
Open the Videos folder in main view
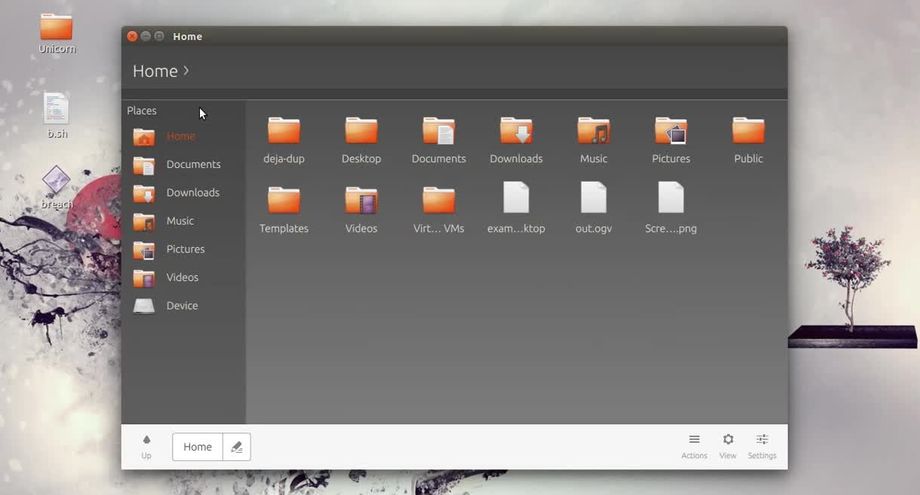click(x=361, y=201)
